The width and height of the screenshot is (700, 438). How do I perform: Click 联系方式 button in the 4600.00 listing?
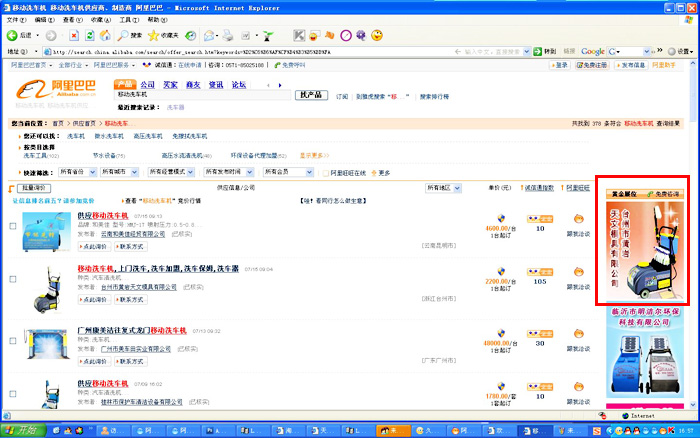131,246
